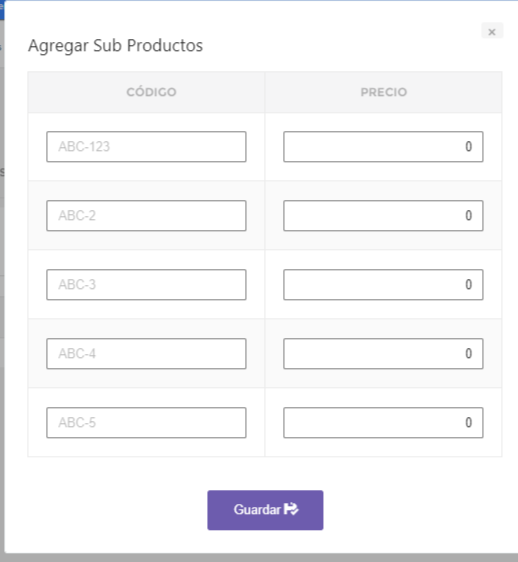Select the ABC-2 code input field
This screenshot has height=562, width=518.
pos(146,215)
